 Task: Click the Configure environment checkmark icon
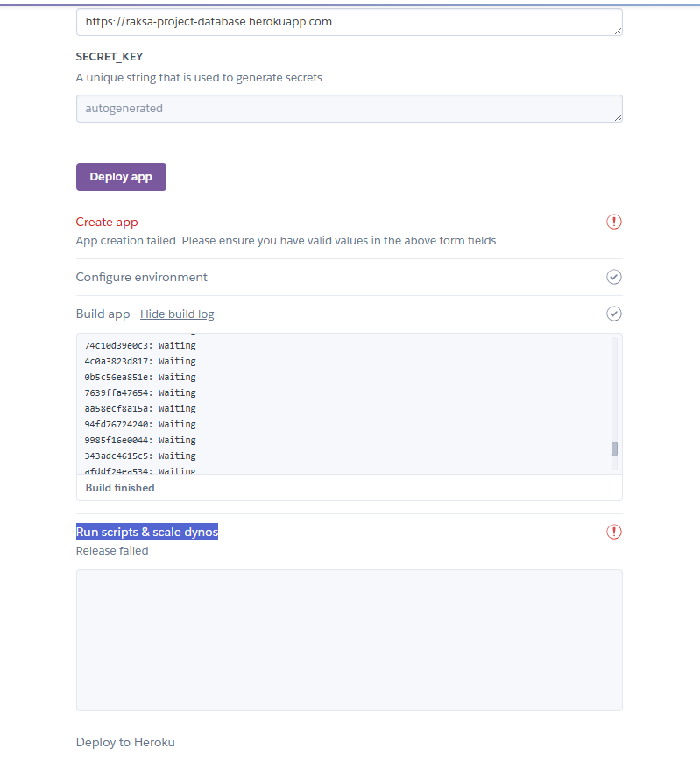point(614,277)
